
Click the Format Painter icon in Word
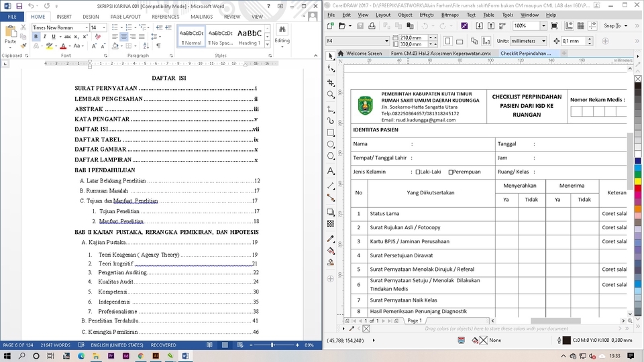click(23, 45)
